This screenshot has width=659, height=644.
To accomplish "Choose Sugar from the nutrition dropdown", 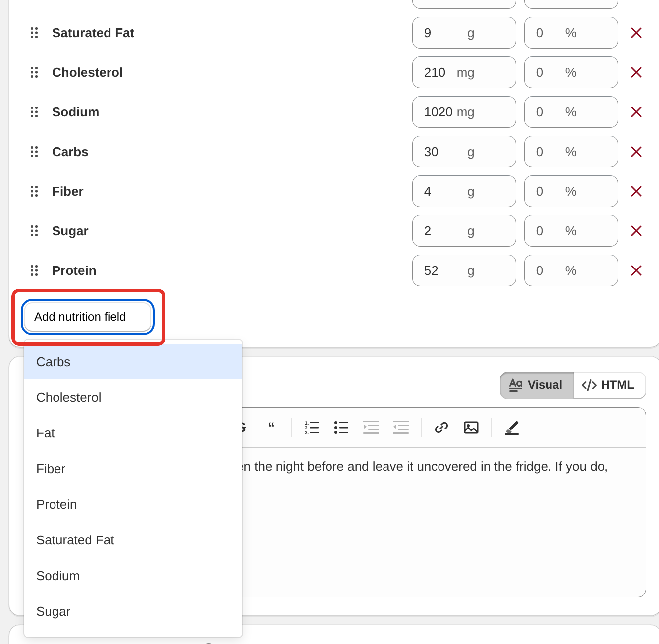I will click(133, 611).
